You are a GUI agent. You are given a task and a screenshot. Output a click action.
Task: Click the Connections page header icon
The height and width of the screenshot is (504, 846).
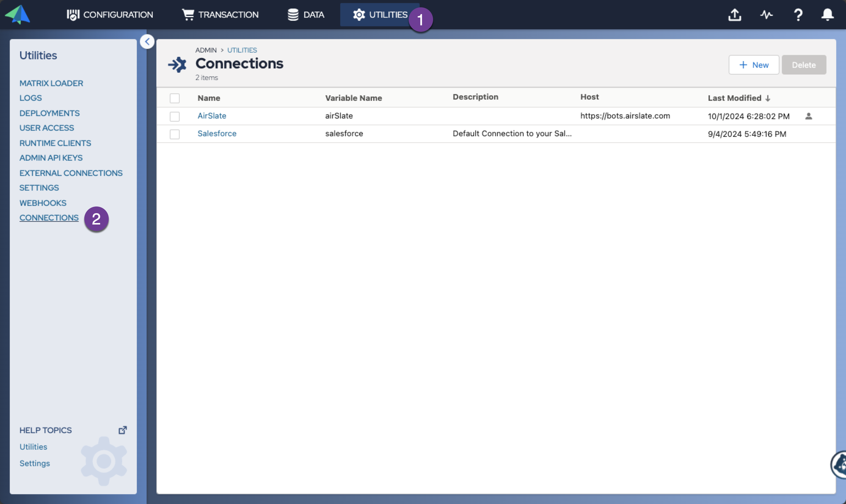177,64
